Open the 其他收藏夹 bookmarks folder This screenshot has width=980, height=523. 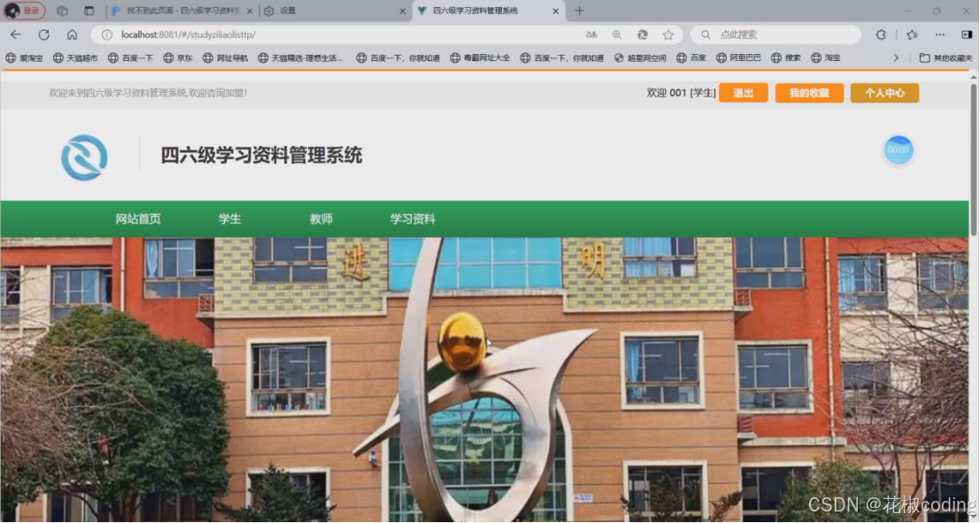pyautogui.click(x=945, y=57)
